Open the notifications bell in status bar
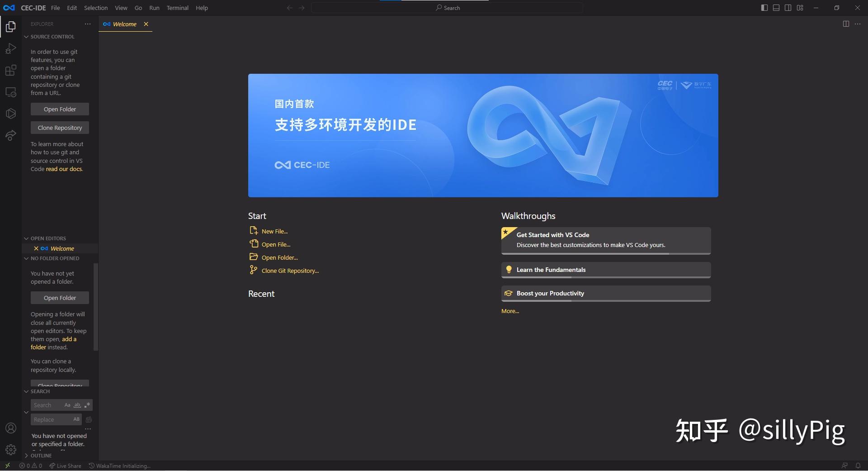This screenshot has width=868, height=471. 859,466
